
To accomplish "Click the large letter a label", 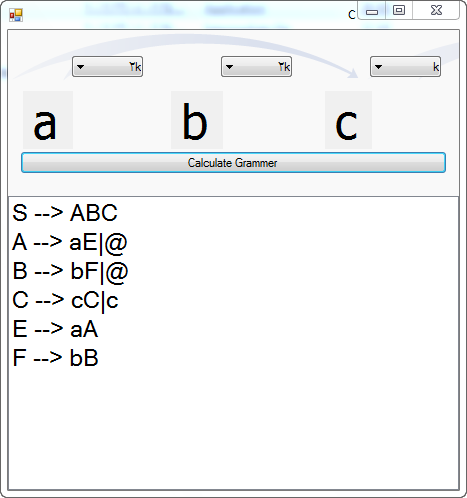I will tap(48, 120).
